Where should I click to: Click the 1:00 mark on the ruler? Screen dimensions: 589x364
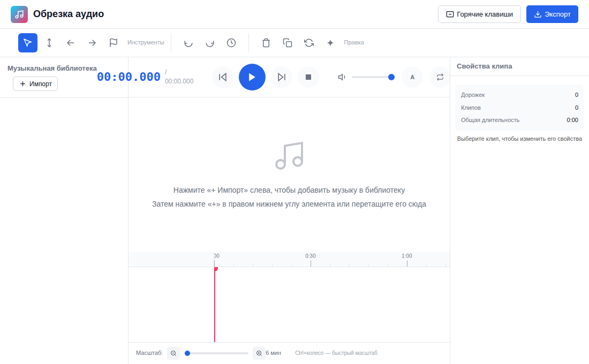(407, 256)
